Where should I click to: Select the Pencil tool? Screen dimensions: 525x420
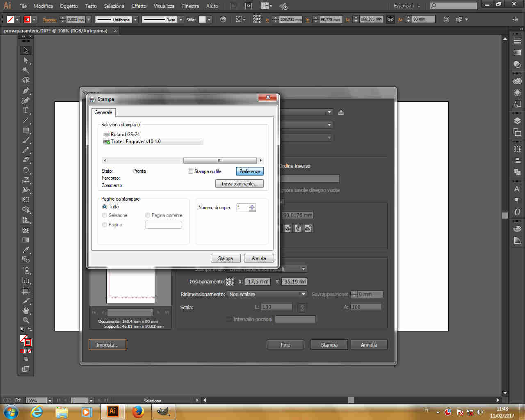(25, 150)
